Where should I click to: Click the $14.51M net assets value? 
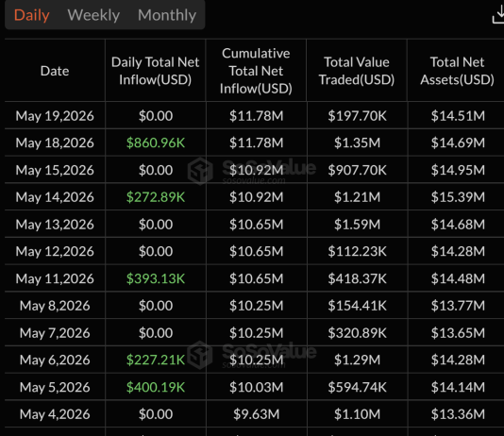(x=458, y=116)
